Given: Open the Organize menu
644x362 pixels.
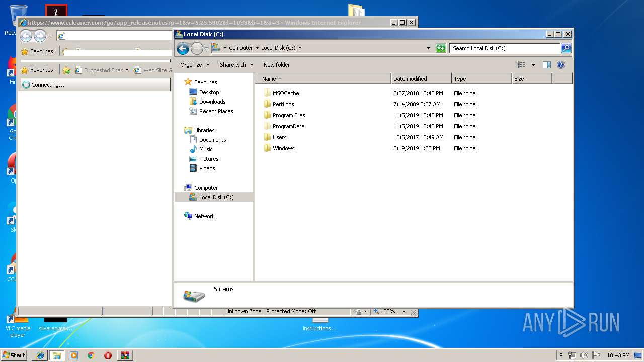Looking at the screenshot, I should [x=194, y=65].
